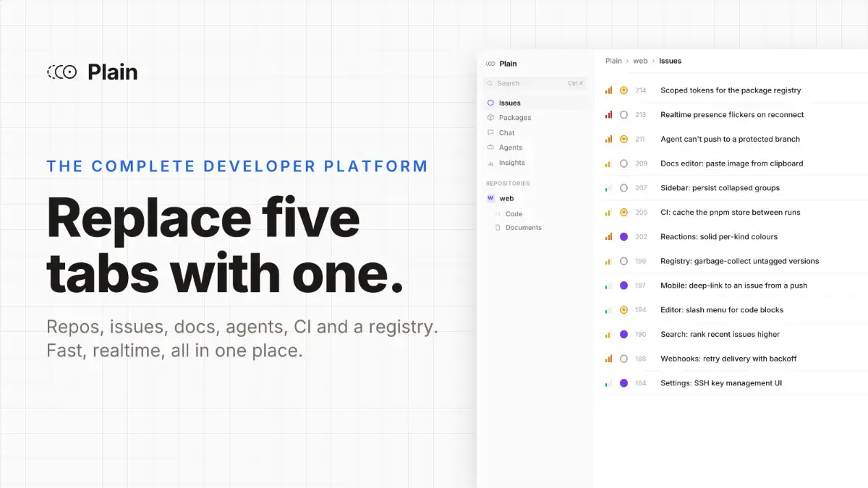This screenshot has width=868, height=488.
Task: Click the purple status circle of issue 190
Action: pos(624,334)
